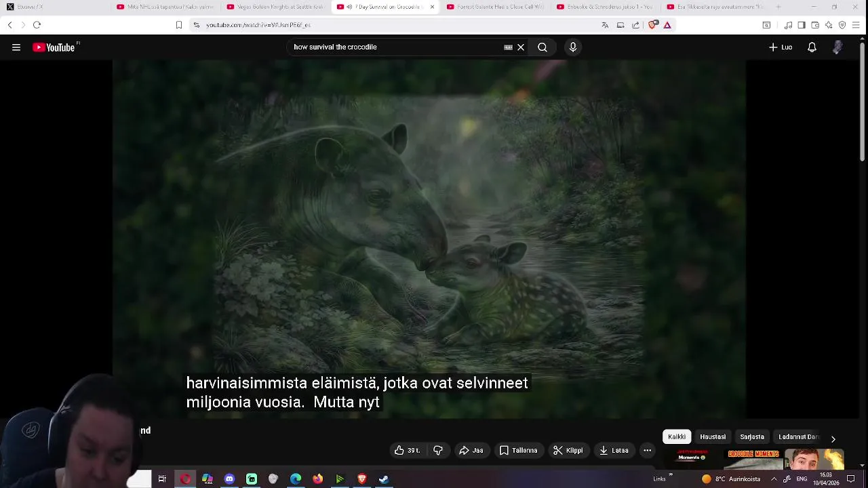
Task: Go back with the browser back arrow
Action: click(x=9, y=25)
